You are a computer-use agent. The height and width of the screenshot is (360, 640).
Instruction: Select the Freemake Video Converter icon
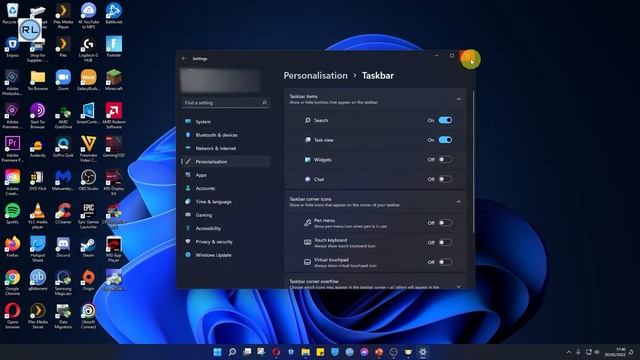tap(88, 149)
